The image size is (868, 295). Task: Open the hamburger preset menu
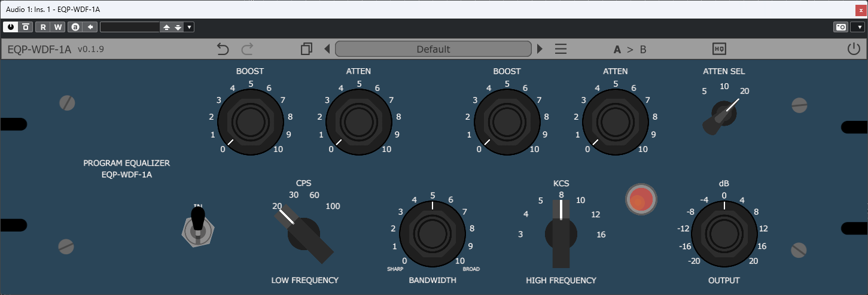point(561,49)
